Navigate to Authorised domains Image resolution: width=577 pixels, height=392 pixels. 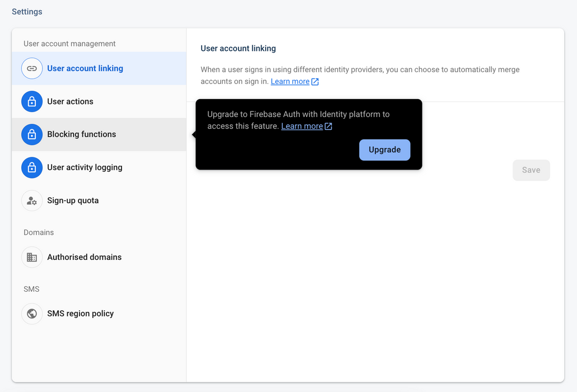(84, 257)
